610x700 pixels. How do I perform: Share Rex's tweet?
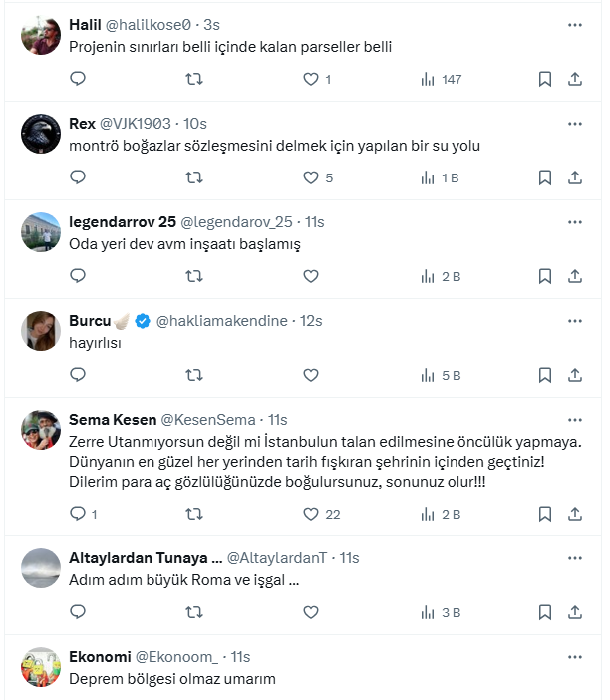tap(575, 177)
